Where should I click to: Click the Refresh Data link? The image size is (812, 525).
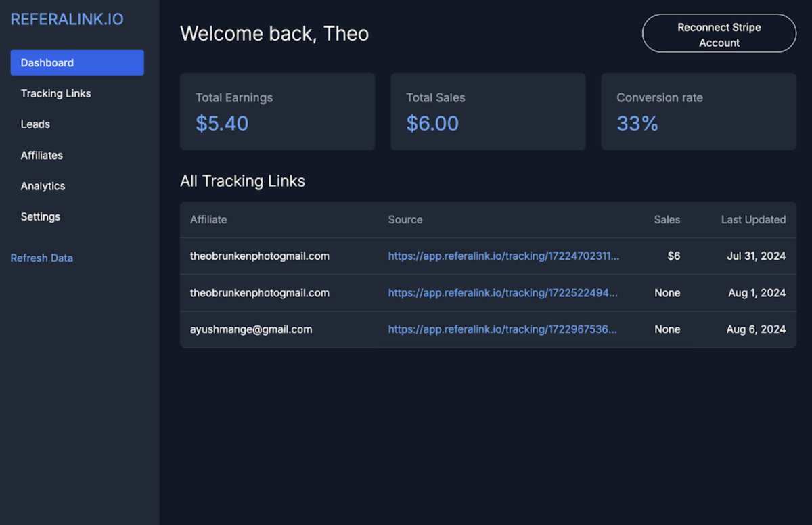click(41, 258)
